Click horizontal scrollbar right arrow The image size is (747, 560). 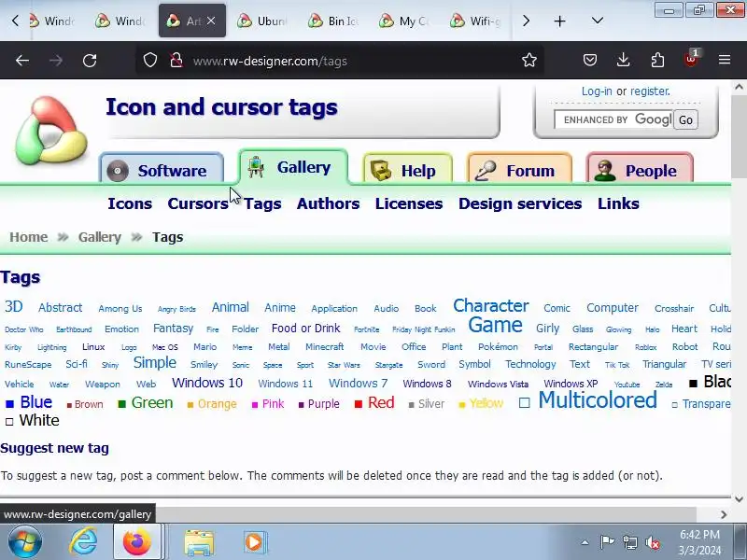coord(724,514)
